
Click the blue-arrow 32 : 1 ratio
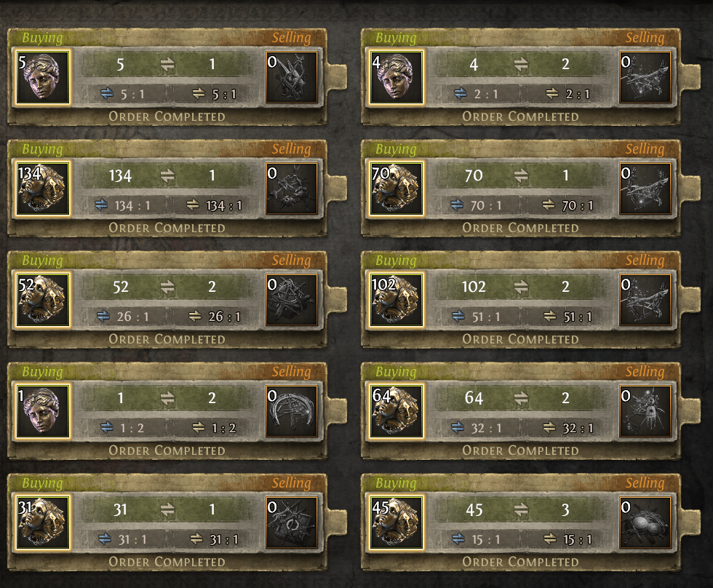pos(477,428)
